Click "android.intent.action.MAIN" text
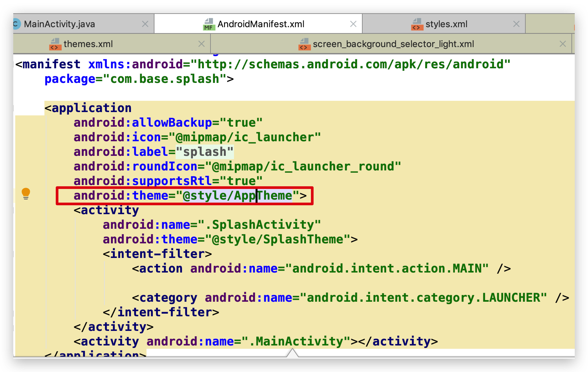Screen dimensions: 588x372 (387, 269)
